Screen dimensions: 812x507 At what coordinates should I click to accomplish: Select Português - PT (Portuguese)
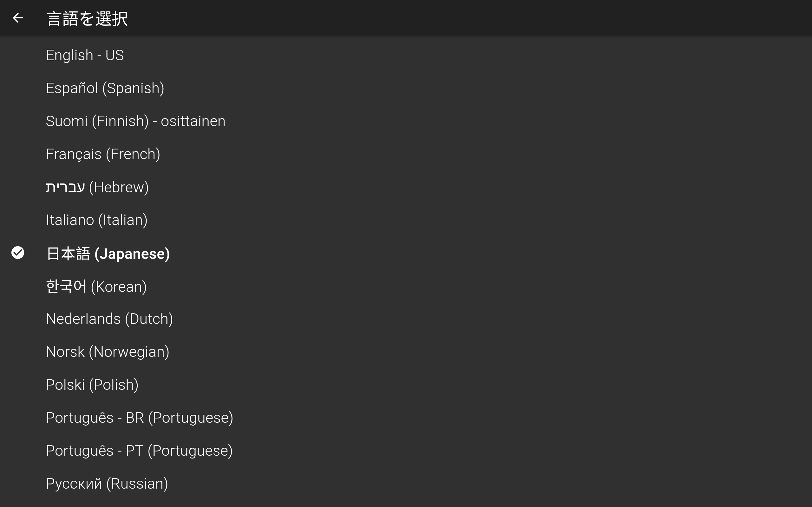click(406, 451)
